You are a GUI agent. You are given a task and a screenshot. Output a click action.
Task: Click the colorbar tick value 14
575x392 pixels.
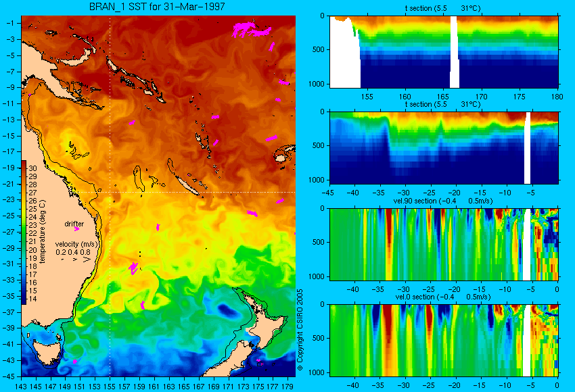pyautogui.click(x=32, y=299)
